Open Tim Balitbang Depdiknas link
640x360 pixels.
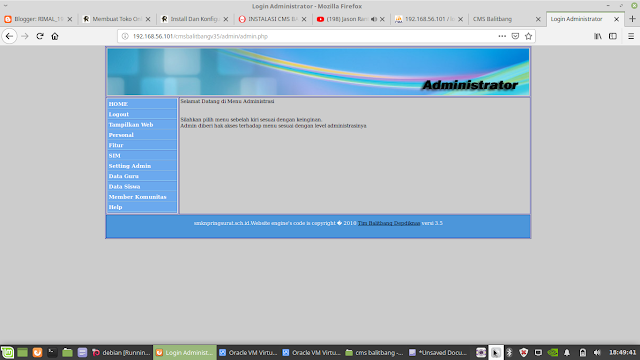[x=389, y=223]
